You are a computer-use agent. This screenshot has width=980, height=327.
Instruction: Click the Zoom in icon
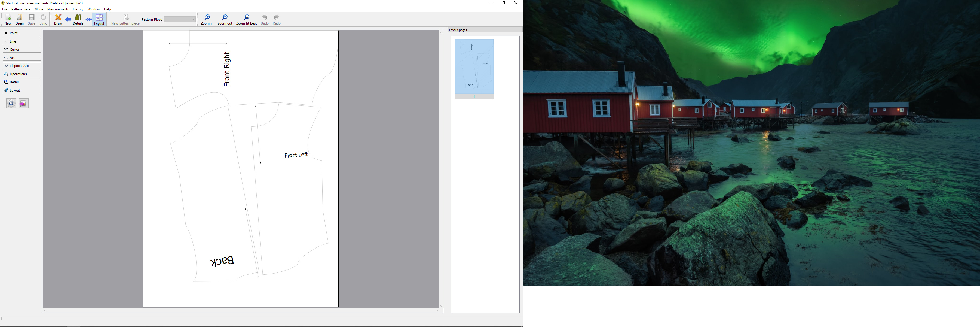tap(207, 20)
